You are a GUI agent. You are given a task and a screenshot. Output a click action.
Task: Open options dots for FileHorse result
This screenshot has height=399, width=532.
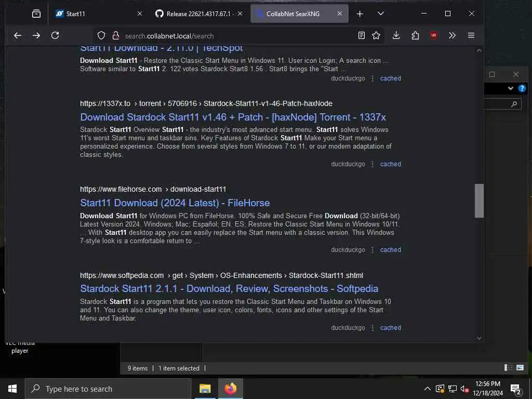373,250
